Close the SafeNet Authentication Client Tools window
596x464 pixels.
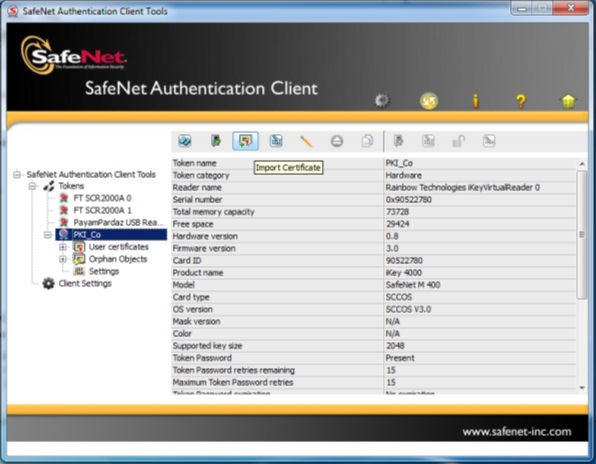click(x=571, y=8)
